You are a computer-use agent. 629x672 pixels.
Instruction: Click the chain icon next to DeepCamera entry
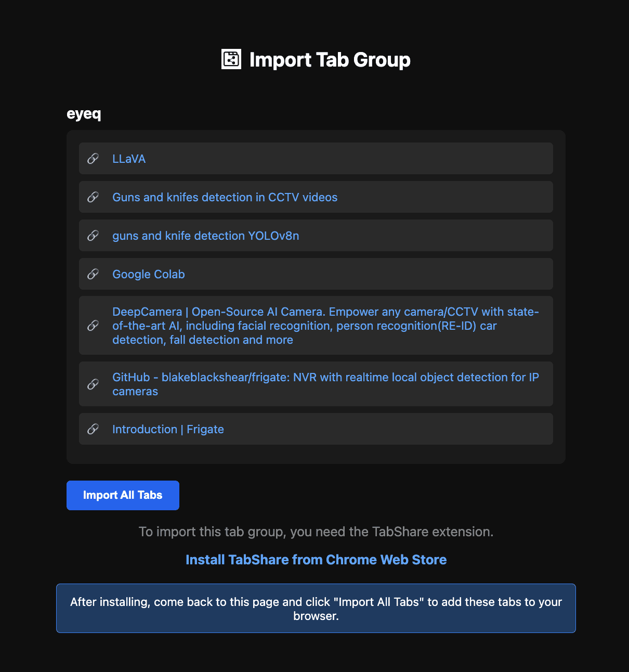pyautogui.click(x=94, y=326)
